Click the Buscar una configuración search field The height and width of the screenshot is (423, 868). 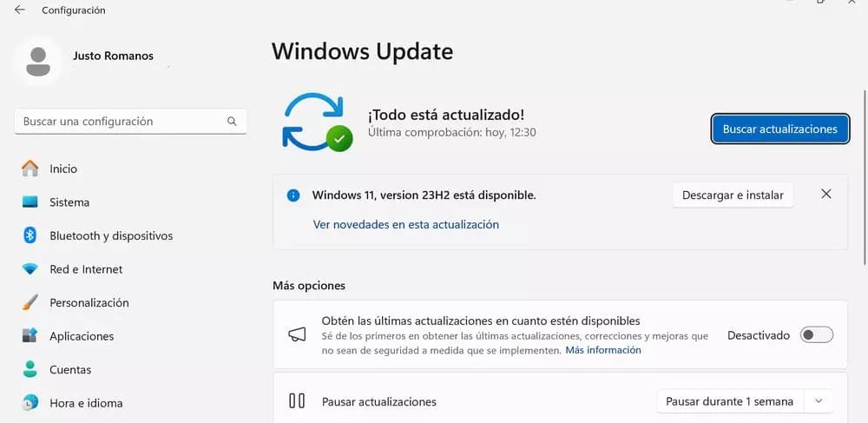(x=131, y=122)
